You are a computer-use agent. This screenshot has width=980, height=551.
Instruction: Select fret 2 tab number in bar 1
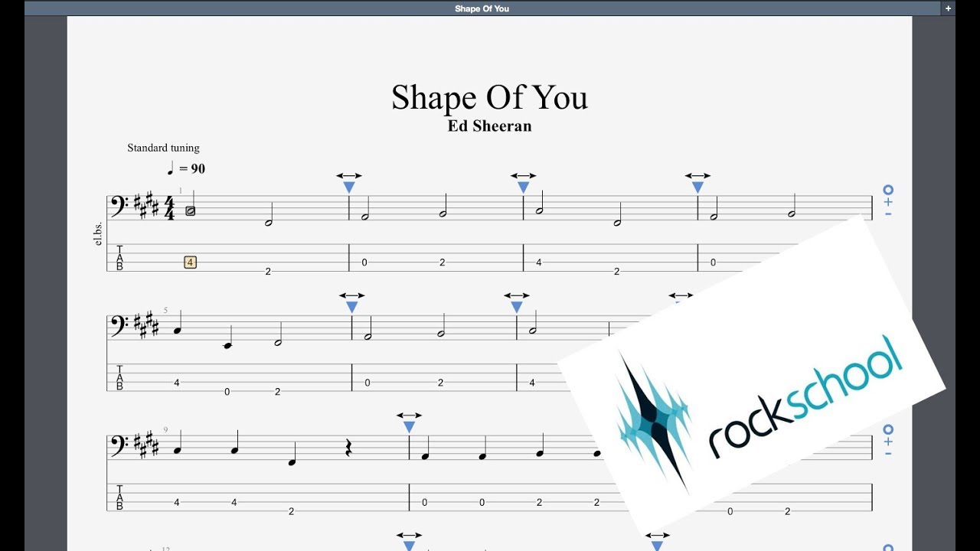(x=268, y=272)
